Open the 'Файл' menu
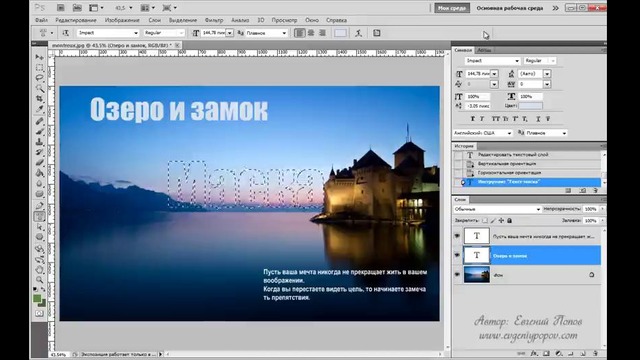This screenshot has height=360, width=640. (x=41, y=20)
